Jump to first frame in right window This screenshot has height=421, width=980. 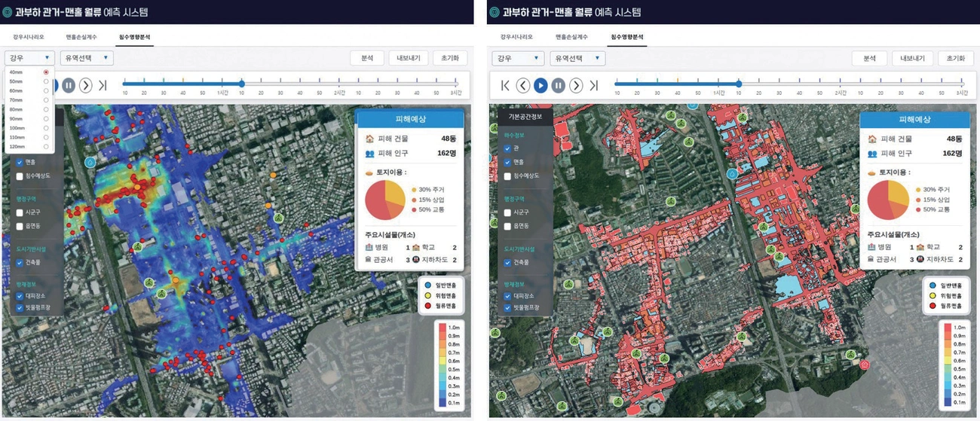point(506,85)
